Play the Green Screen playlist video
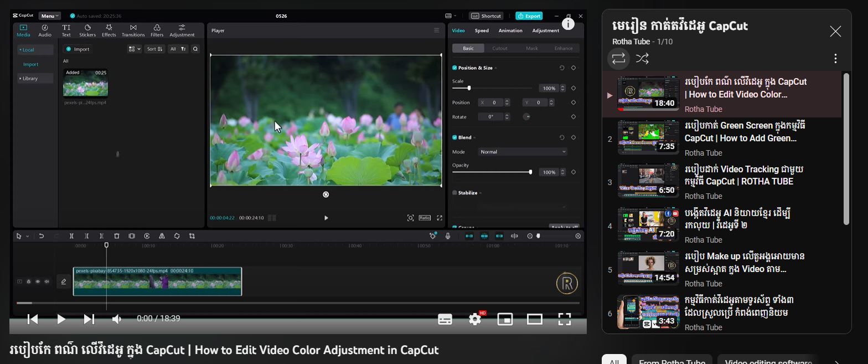The width and height of the screenshot is (868, 364). tap(722, 139)
